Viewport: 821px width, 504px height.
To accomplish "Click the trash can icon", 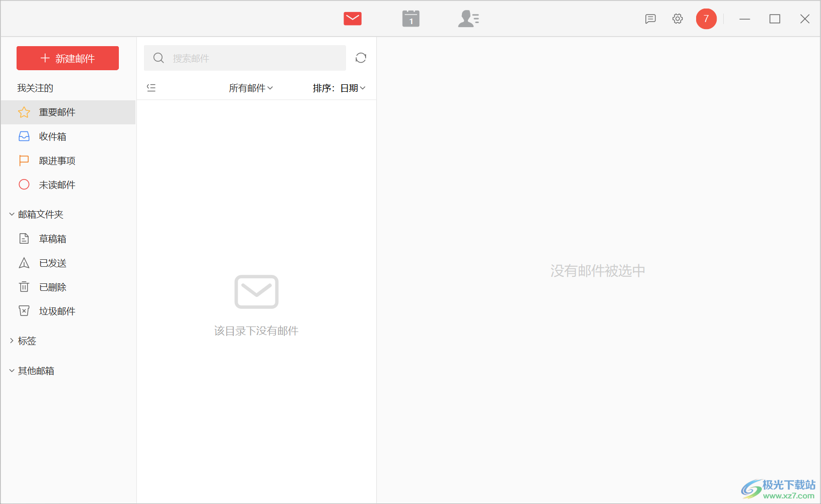I will click(24, 287).
